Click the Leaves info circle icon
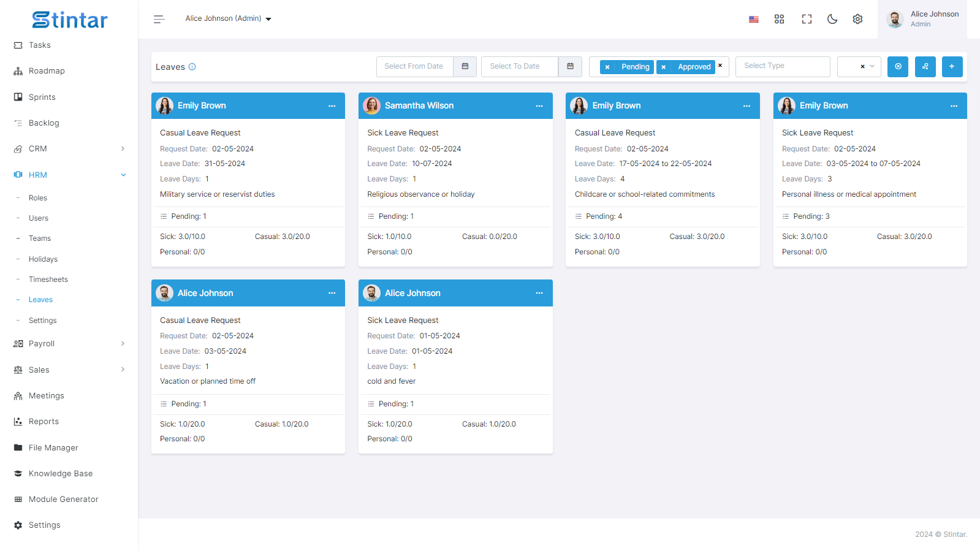This screenshot has height=551, width=980. (x=192, y=67)
